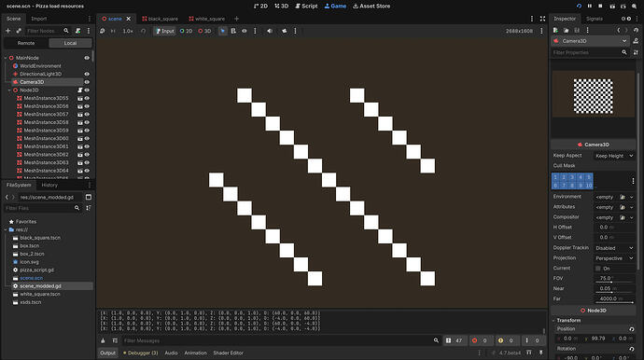Open the Doppler Tracking dropdown
This screenshot has height=360, width=644.
click(x=614, y=248)
